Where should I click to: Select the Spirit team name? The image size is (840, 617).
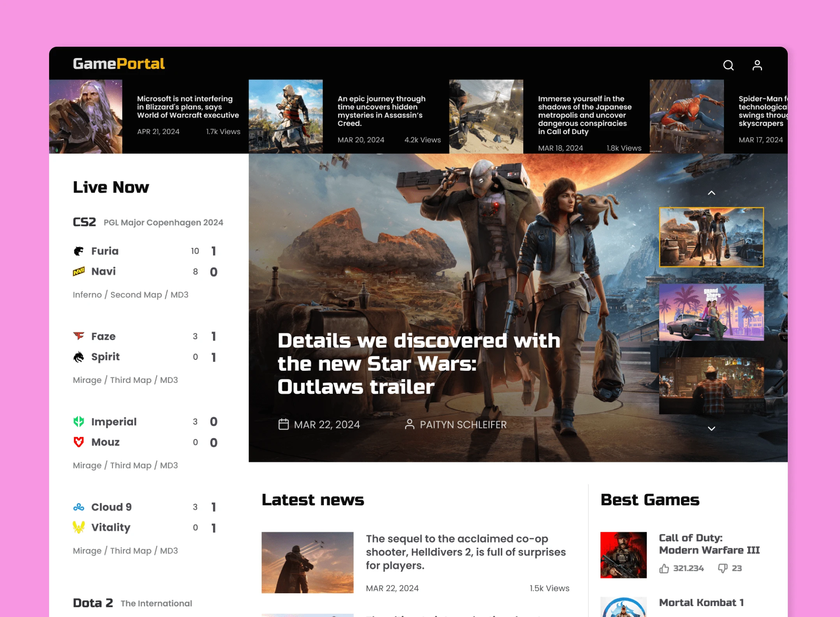pos(105,357)
